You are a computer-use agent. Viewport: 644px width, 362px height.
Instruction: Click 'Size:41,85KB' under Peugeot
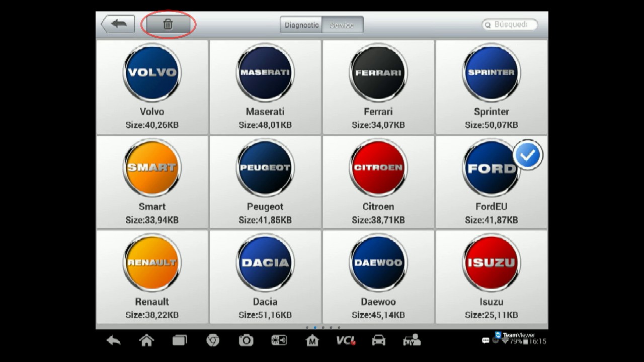265,220
